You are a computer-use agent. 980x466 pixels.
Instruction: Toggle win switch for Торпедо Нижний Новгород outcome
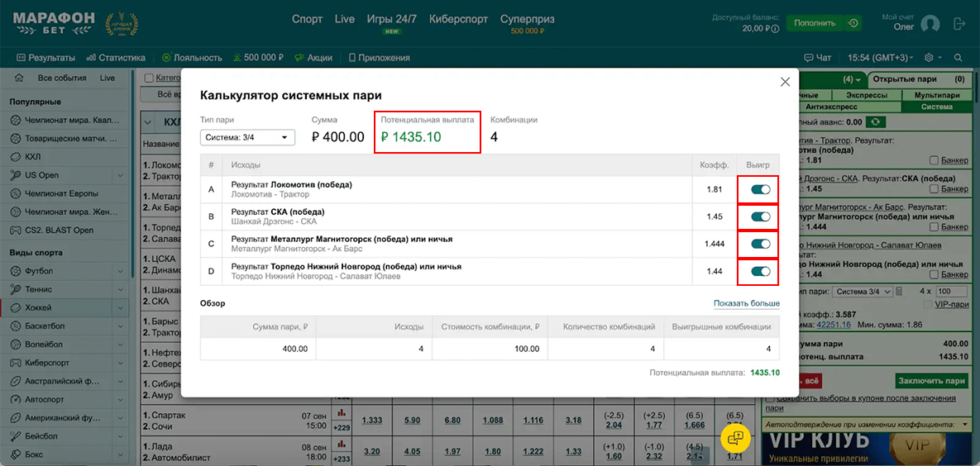pyautogui.click(x=761, y=271)
